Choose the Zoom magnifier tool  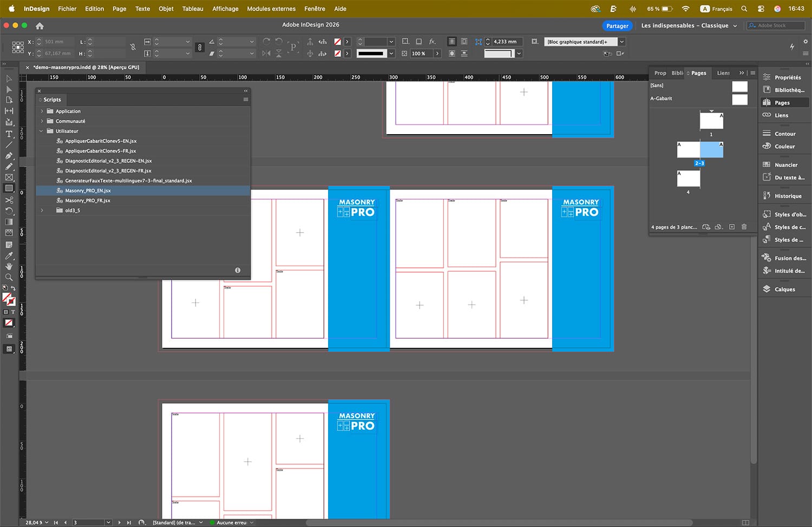(x=9, y=277)
